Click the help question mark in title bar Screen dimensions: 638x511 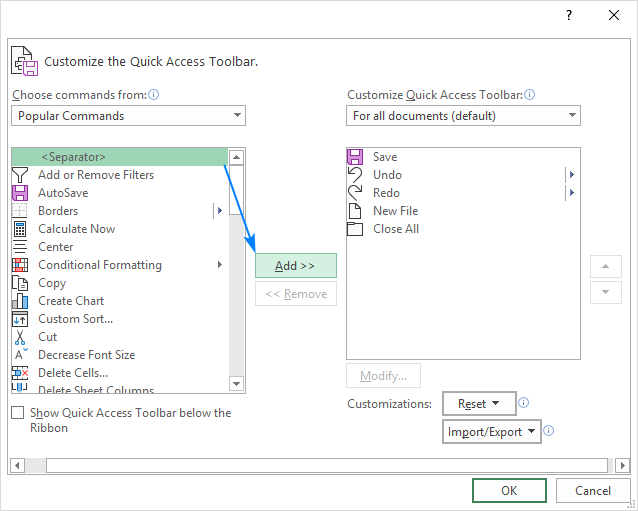[569, 15]
